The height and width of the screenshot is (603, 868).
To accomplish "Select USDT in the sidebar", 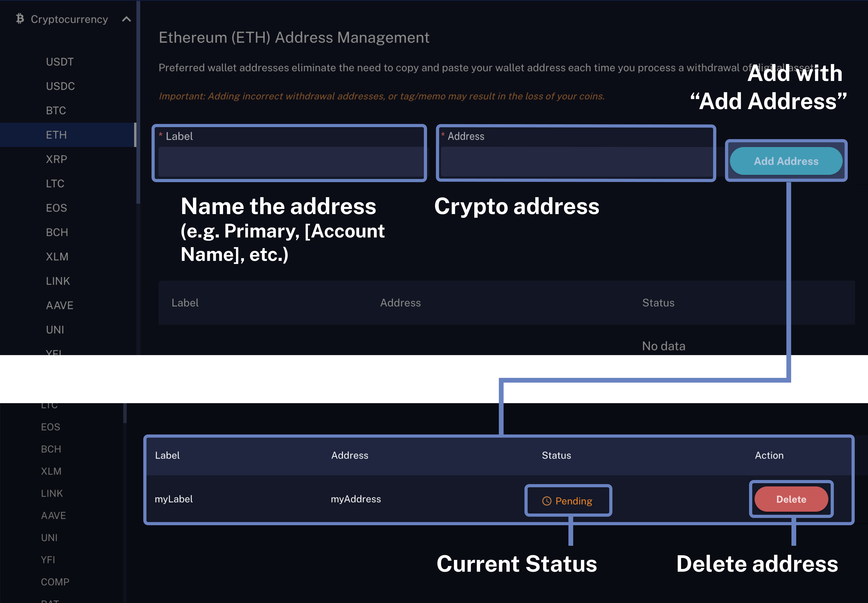I will 60,62.
